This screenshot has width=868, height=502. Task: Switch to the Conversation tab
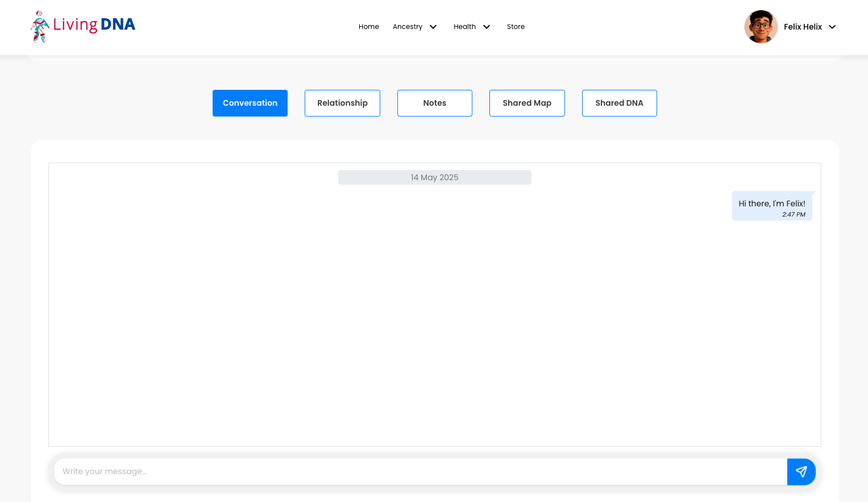click(x=250, y=103)
